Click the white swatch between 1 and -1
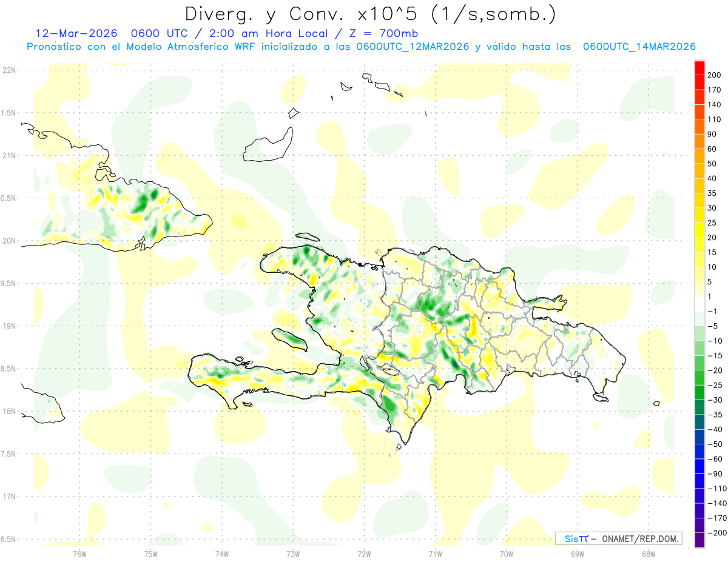The width and height of the screenshot is (728, 562). point(699,304)
